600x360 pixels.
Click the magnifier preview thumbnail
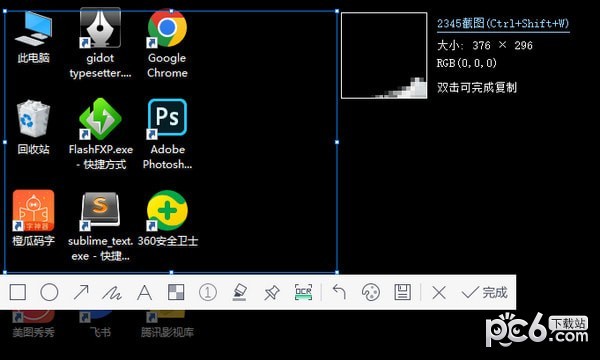[x=384, y=55]
